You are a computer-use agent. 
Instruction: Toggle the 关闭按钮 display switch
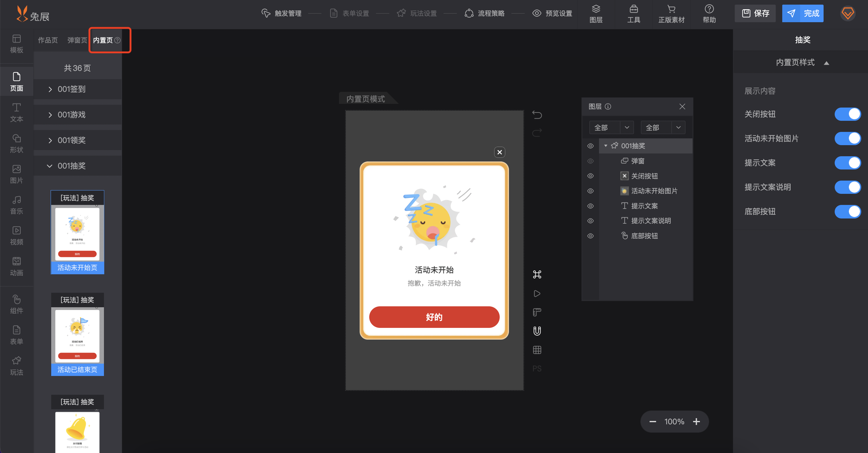click(847, 114)
